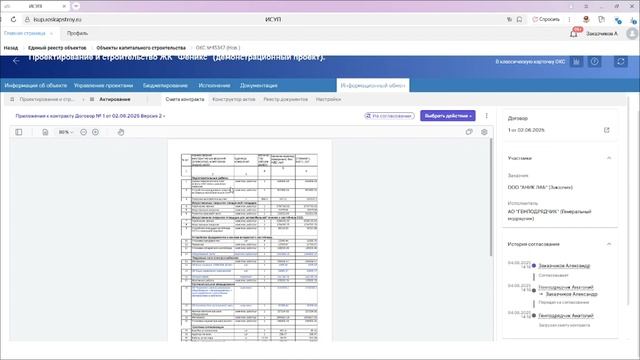Toggle document viewer sidebar panel
The width and height of the screenshot is (640, 360).
point(19,132)
